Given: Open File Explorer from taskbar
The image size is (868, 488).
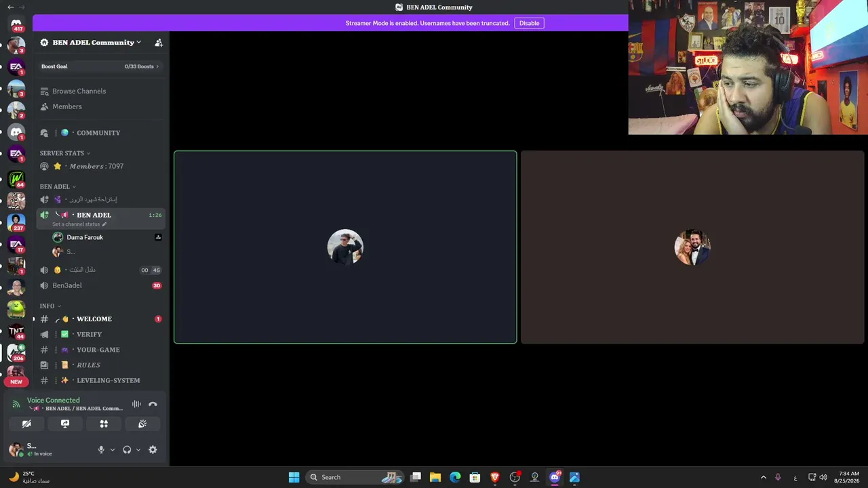Looking at the screenshot, I should [x=435, y=477].
